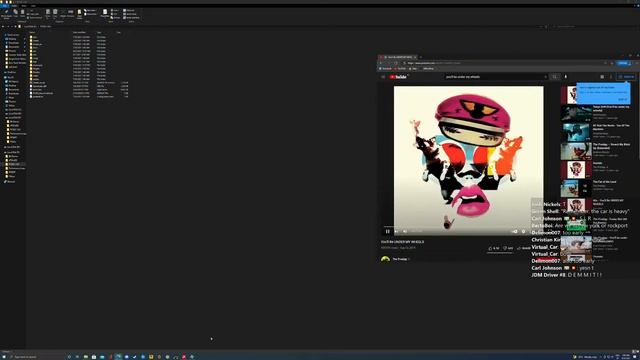
Task: Open the Tokyo Drift suggested video thumbnail
Action: point(576,113)
